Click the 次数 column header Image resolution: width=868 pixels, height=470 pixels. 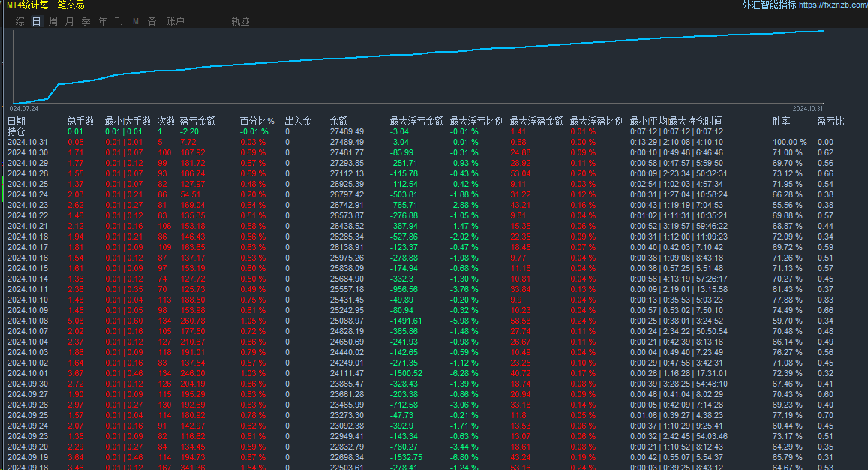(x=166, y=121)
